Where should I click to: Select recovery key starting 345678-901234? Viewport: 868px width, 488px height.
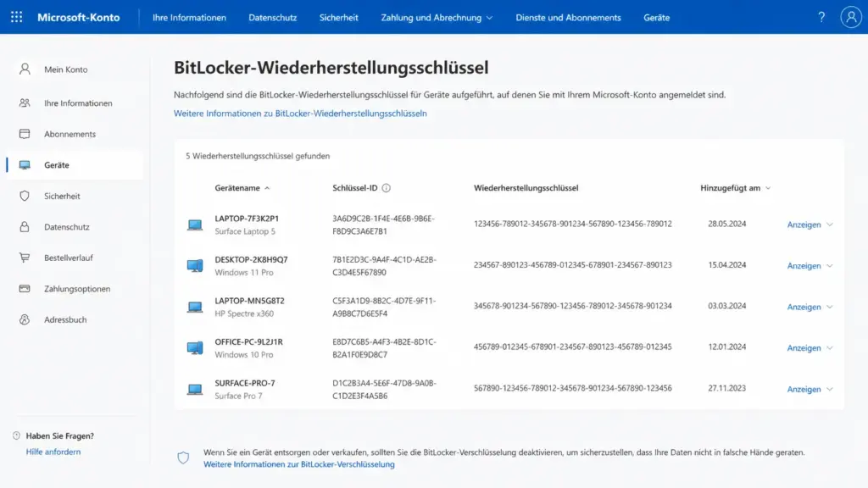[x=573, y=306]
